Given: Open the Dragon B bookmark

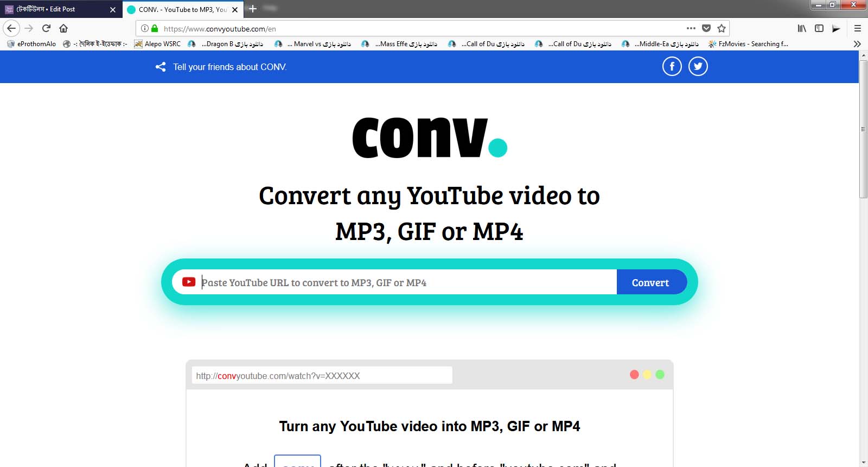Looking at the screenshot, I should (x=225, y=44).
